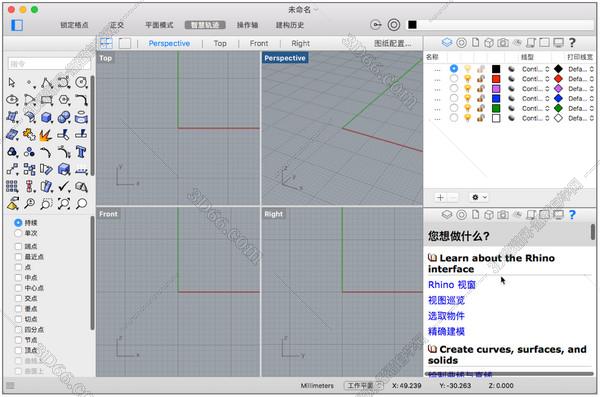Viewport: 600px width, 397px height.
Task: Click the record circle icon in top toolbar
Action: pos(394,25)
